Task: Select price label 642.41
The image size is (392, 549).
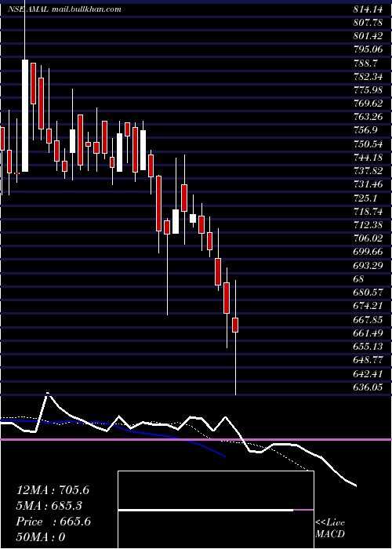Action: point(368,373)
